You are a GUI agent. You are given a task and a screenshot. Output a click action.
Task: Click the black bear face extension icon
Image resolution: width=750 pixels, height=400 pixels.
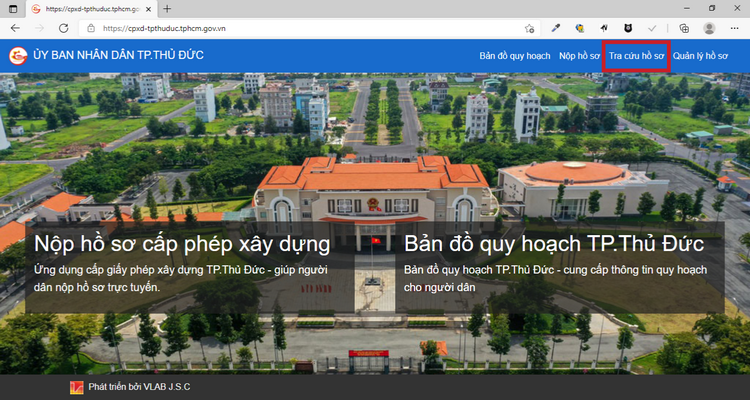click(628, 28)
